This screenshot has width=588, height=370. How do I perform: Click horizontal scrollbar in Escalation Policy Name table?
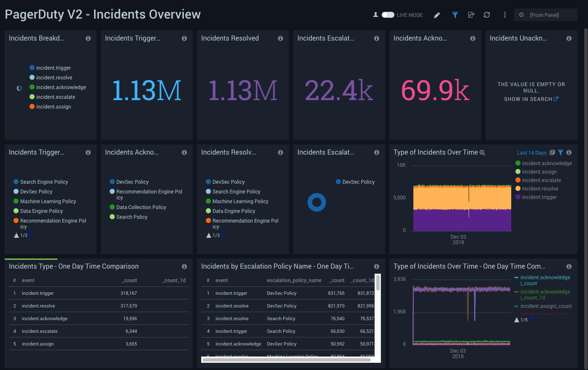coord(287,360)
